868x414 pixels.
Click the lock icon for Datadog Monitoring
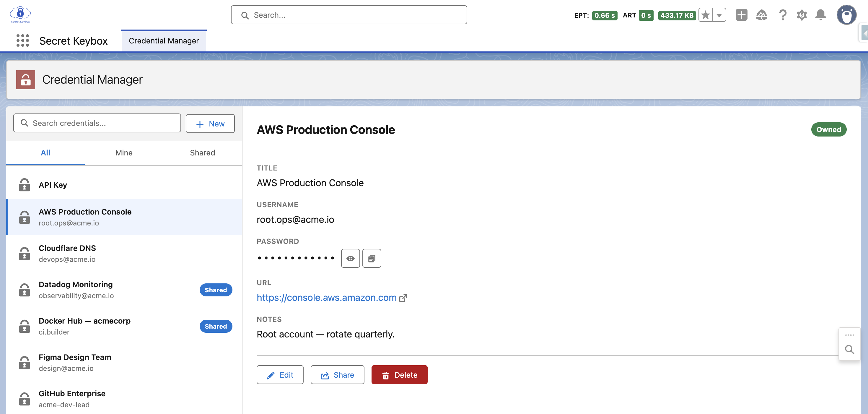pyautogui.click(x=24, y=290)
